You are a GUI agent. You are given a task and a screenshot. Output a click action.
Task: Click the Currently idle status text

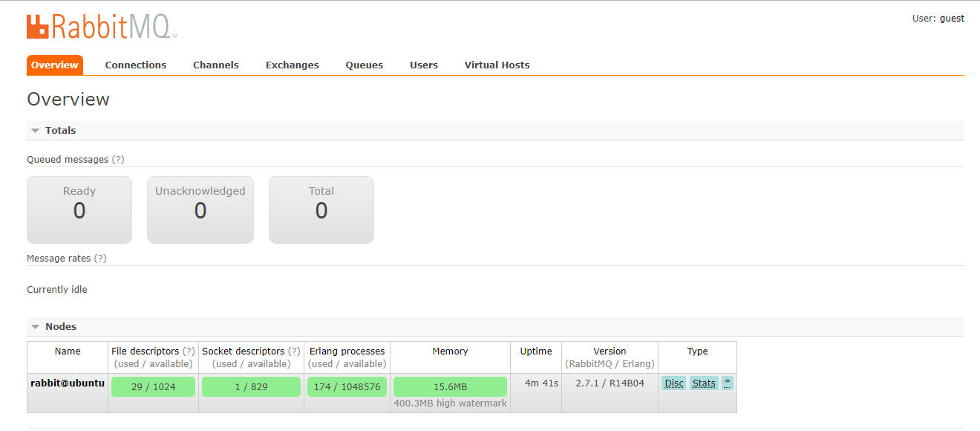tap(57, 290)
